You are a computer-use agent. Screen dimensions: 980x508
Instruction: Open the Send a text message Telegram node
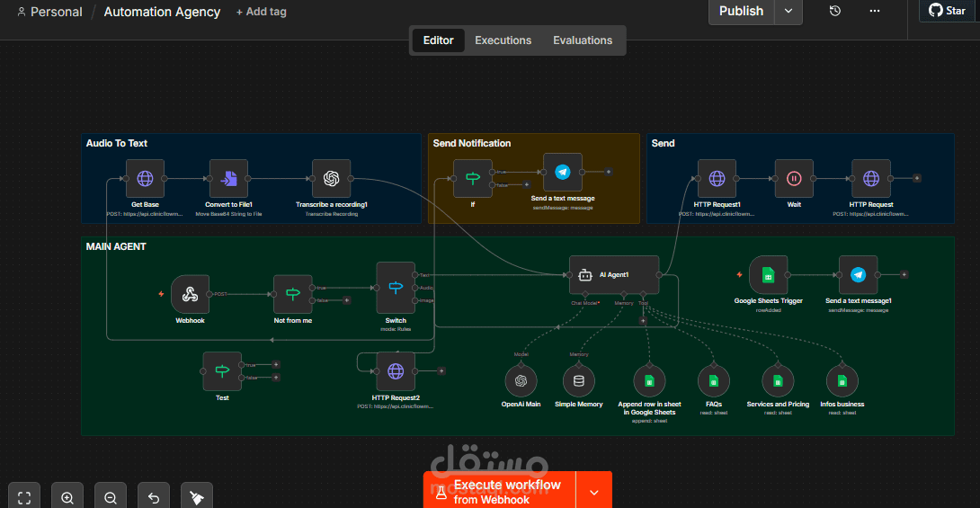click(563, 172)
